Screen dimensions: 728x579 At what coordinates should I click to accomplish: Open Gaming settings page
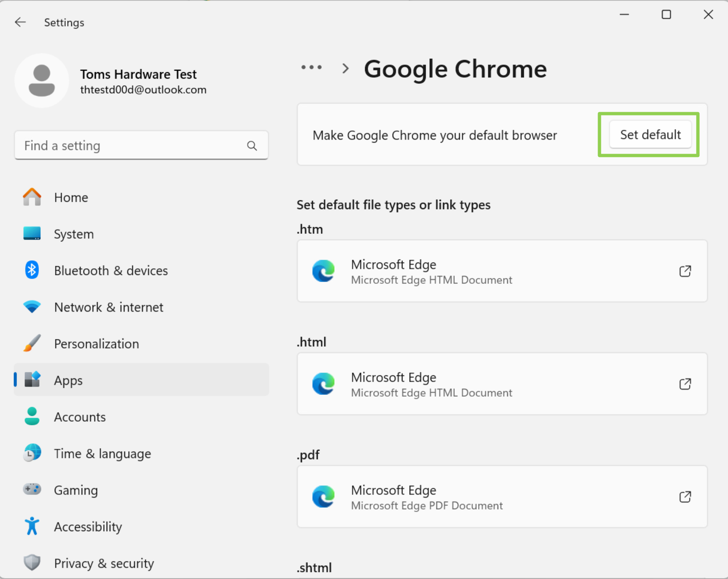(x=141, y=490)
